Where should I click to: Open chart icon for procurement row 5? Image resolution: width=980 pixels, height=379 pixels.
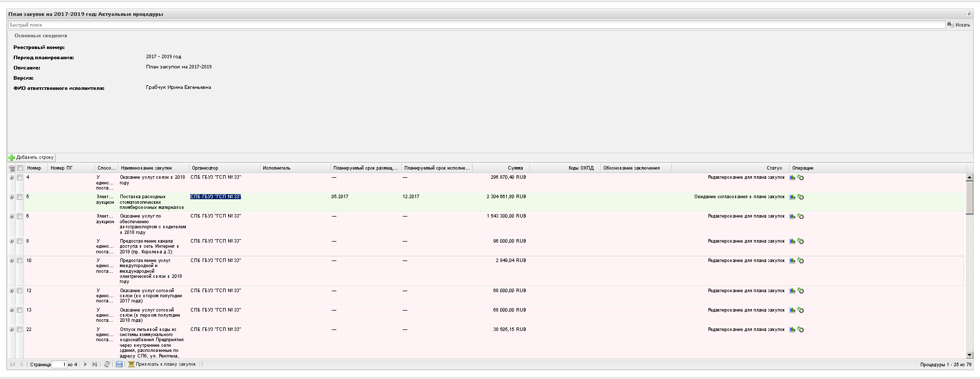(x=792, y=197)
